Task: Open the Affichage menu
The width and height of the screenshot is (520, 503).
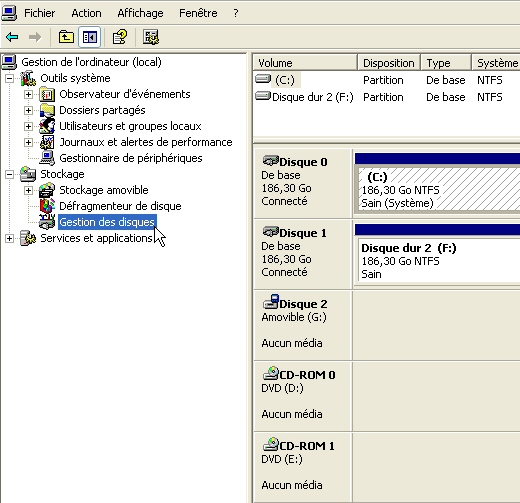Action: pyautogui.click(x=140, y=13)
